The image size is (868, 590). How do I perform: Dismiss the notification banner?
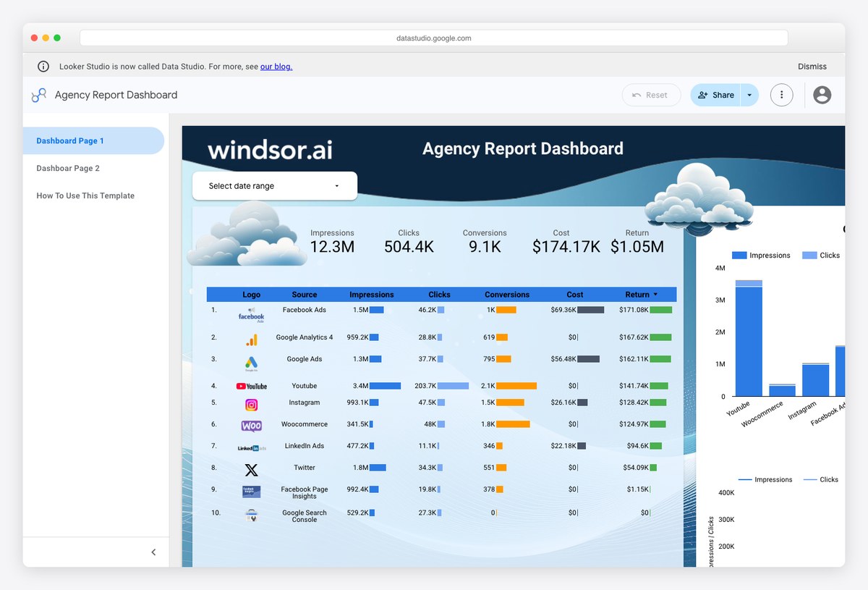[x=812, y=67]
